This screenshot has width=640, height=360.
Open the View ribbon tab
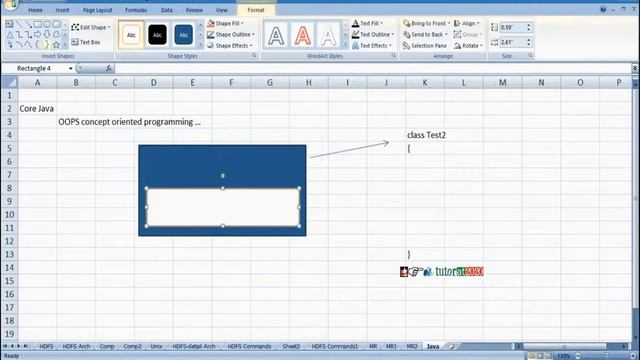[222, 10]
